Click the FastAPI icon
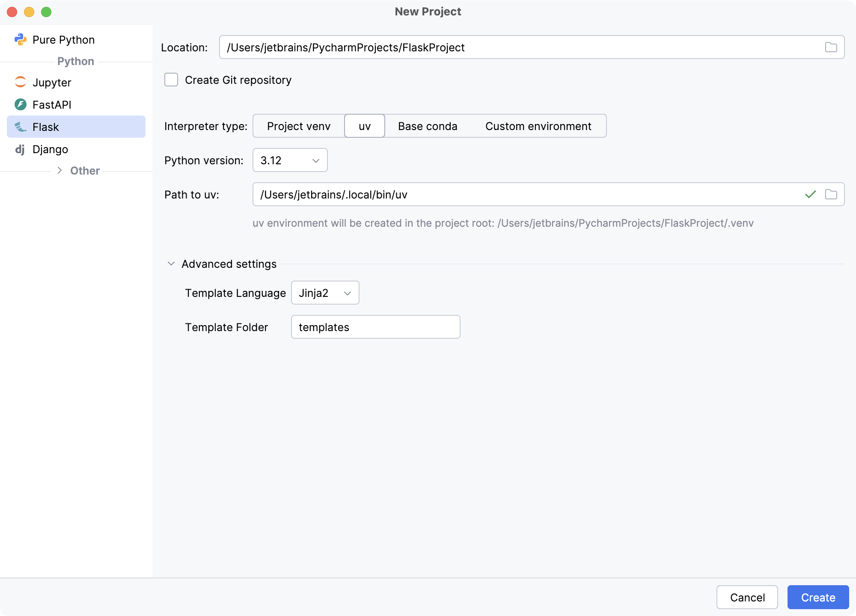 point(20,104)
